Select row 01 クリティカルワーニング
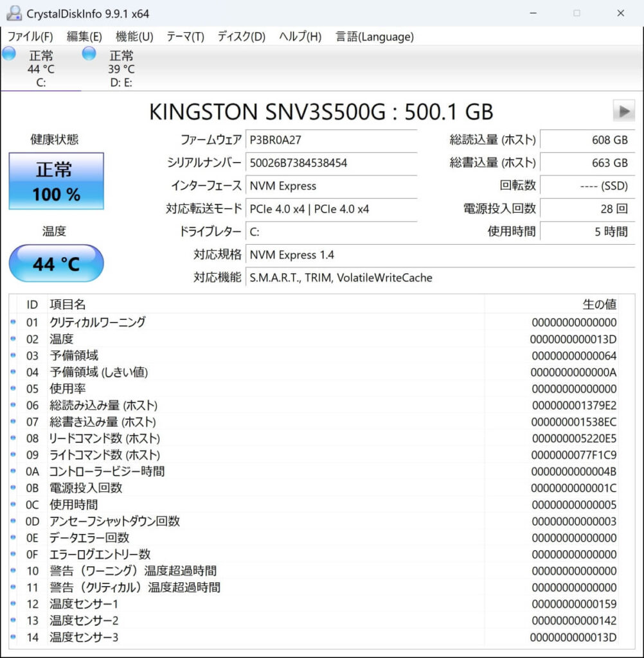The image size is (644, 658). click(x=314, y=323)
